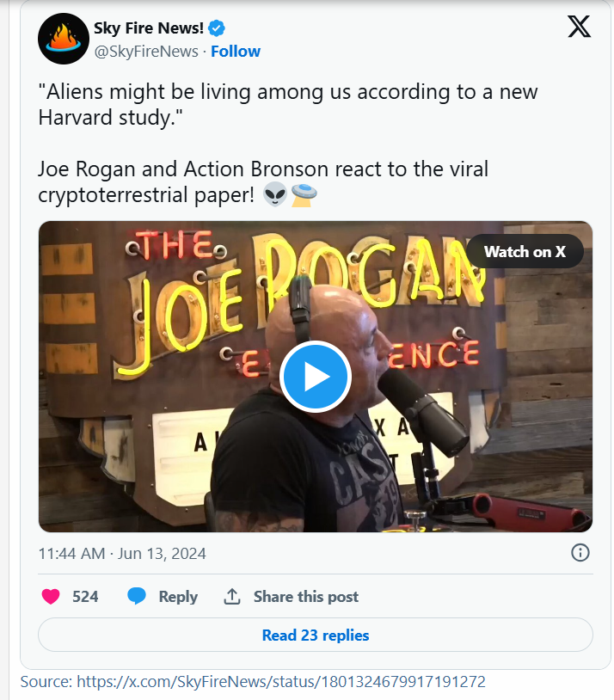Click the 524 likes count
The image size is (614, 700).
pyautogui.click(x=85, y=597)
